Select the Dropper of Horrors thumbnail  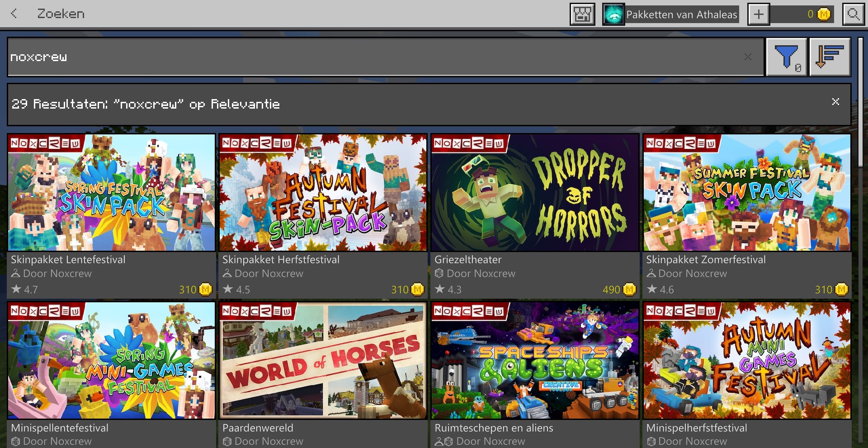[535, 193]
